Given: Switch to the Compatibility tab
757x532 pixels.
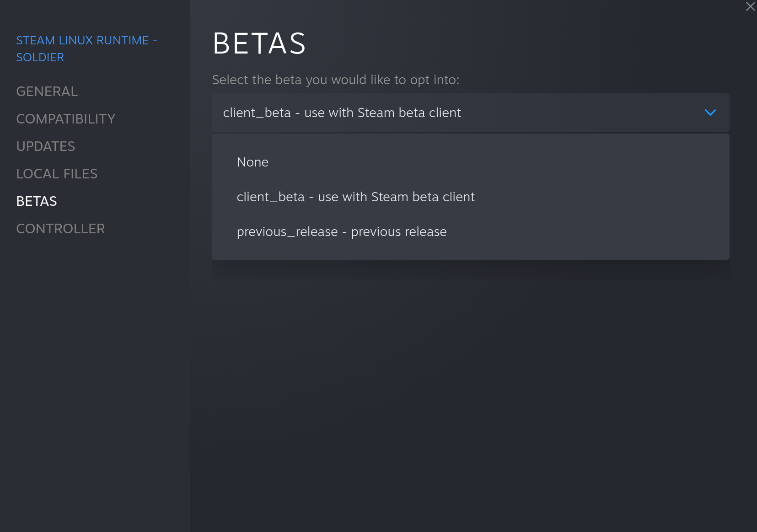Looking at the screenshot, I should (66, 119).
